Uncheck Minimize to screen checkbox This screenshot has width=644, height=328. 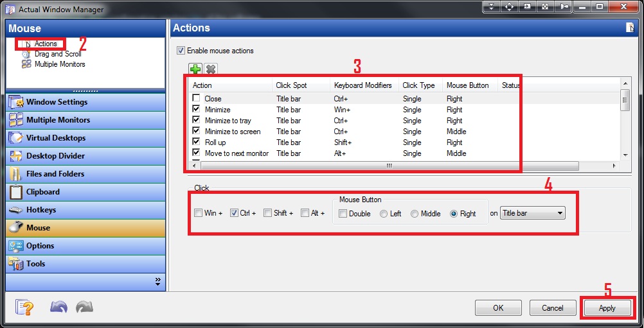point(196,131)
